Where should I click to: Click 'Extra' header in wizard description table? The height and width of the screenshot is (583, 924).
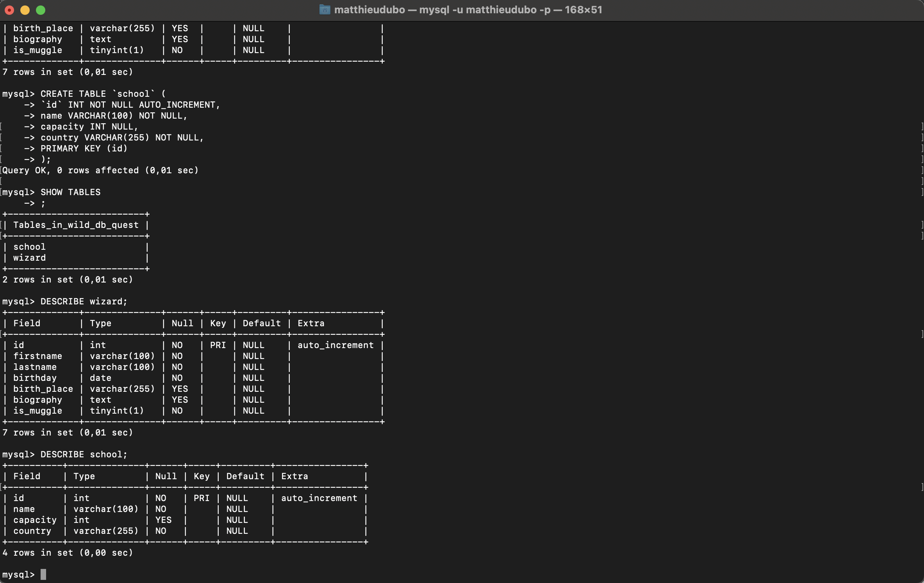(x=311, y=323)
